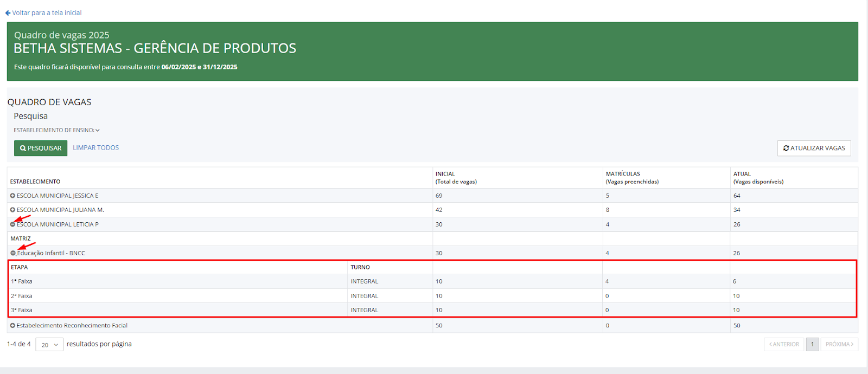Click available vacancies 34 for Juliana M.
This screenshot has width=868, height=374.
737,210
